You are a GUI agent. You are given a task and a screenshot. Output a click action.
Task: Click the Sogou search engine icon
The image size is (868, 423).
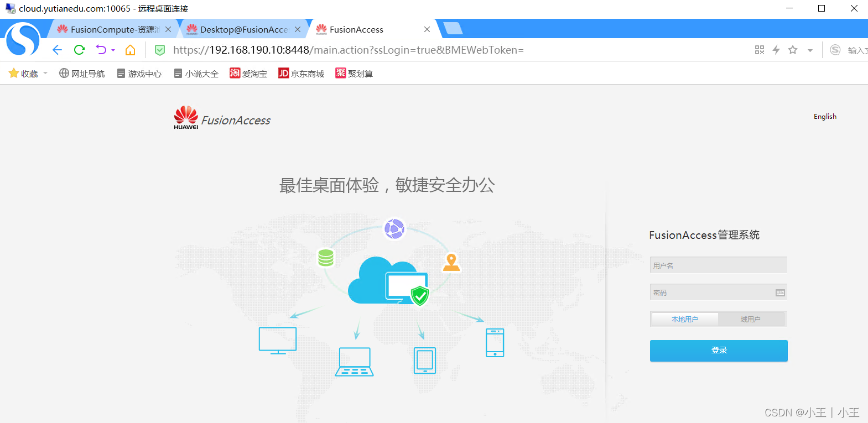(835, 50)
